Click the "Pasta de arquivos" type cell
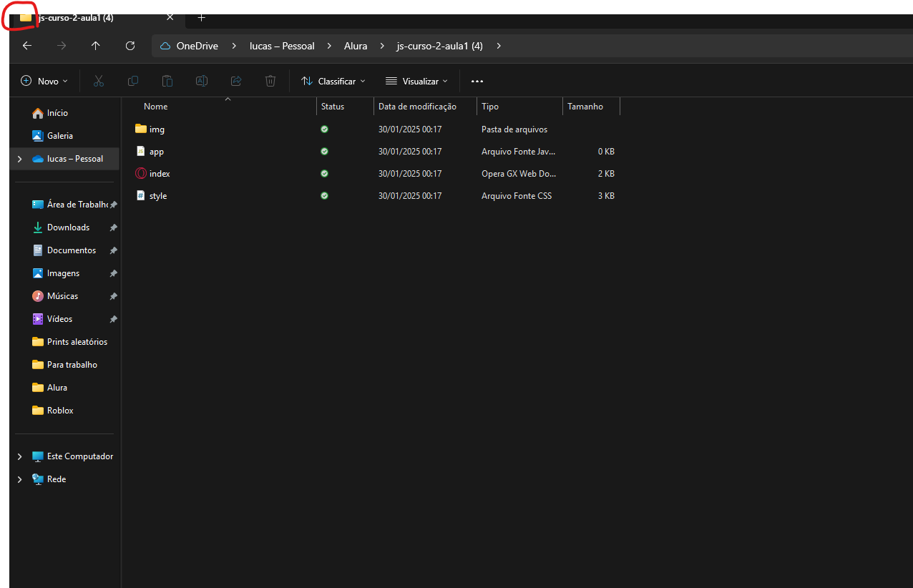 pos(514,129)
